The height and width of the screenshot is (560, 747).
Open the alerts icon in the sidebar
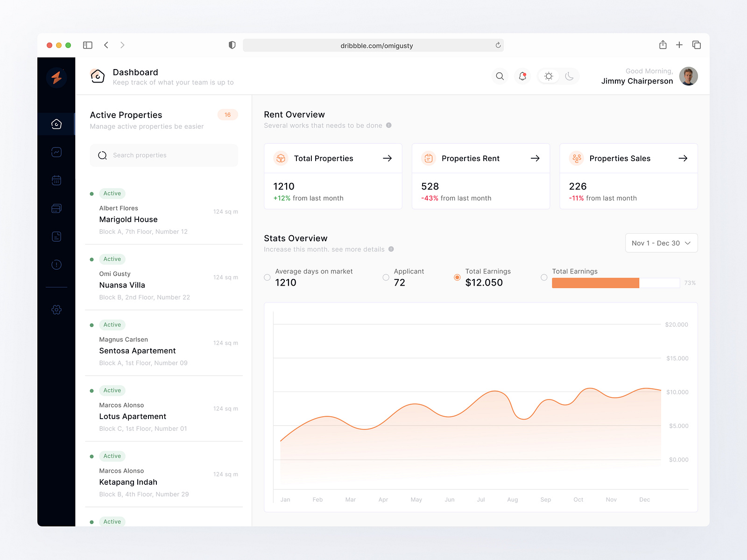(56, 265)
